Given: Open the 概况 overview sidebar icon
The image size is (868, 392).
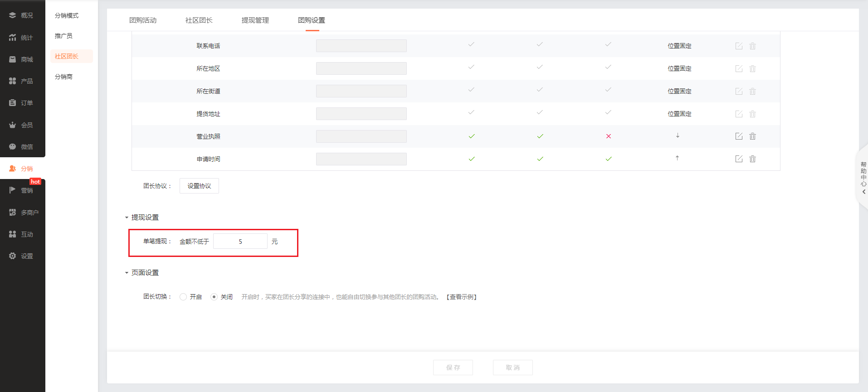Looking at the screenshot, I should pos(13,15).
